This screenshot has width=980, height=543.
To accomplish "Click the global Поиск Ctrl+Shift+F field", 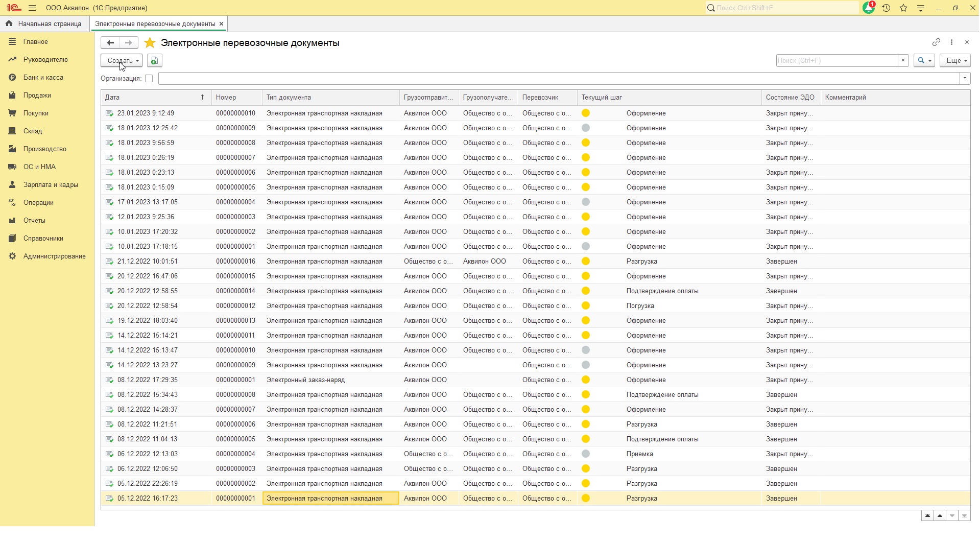I will (x=782, y=8).
